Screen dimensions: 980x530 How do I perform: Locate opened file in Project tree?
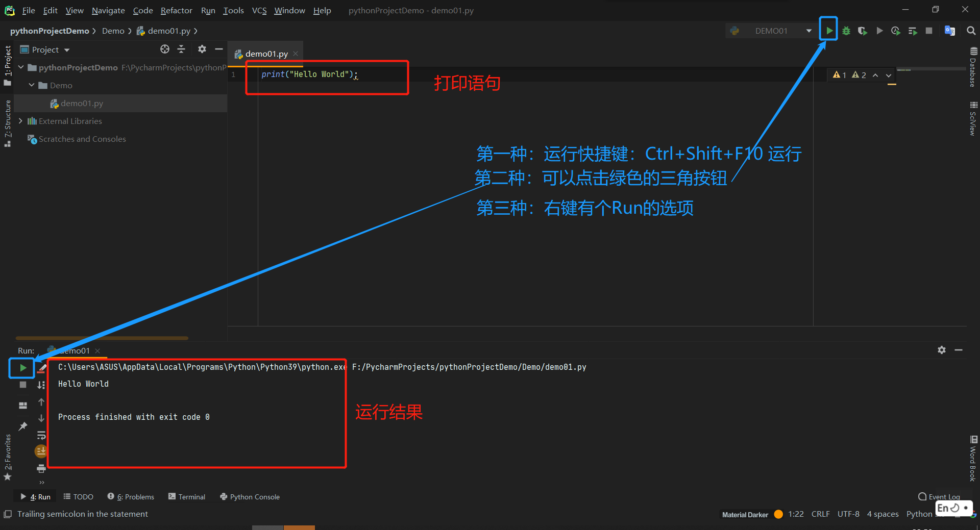165,49
